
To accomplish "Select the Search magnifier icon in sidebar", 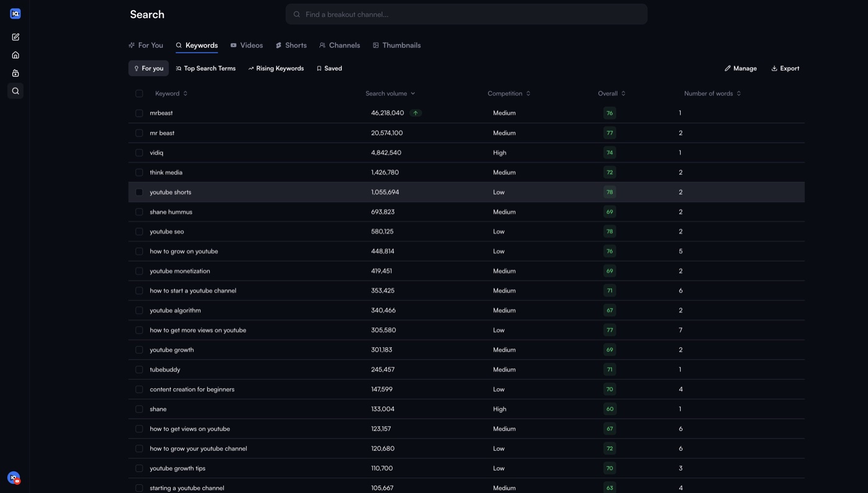I will 15,91.
